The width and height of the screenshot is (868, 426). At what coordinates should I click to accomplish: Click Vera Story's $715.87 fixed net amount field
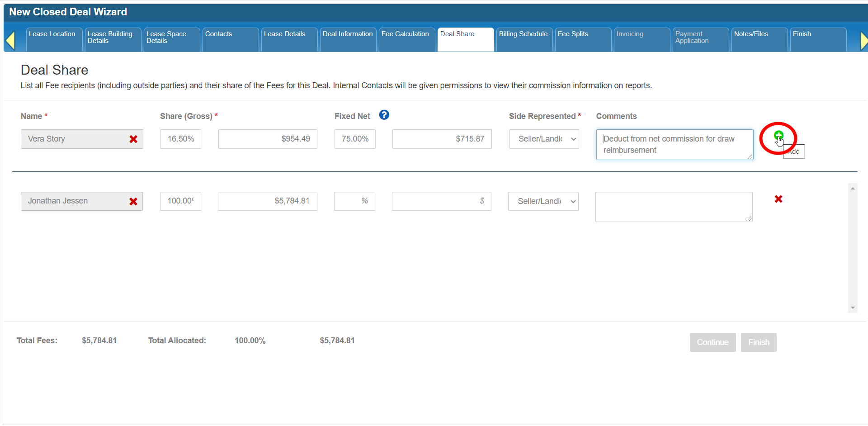pyautogui.click(x=442, y=139)
